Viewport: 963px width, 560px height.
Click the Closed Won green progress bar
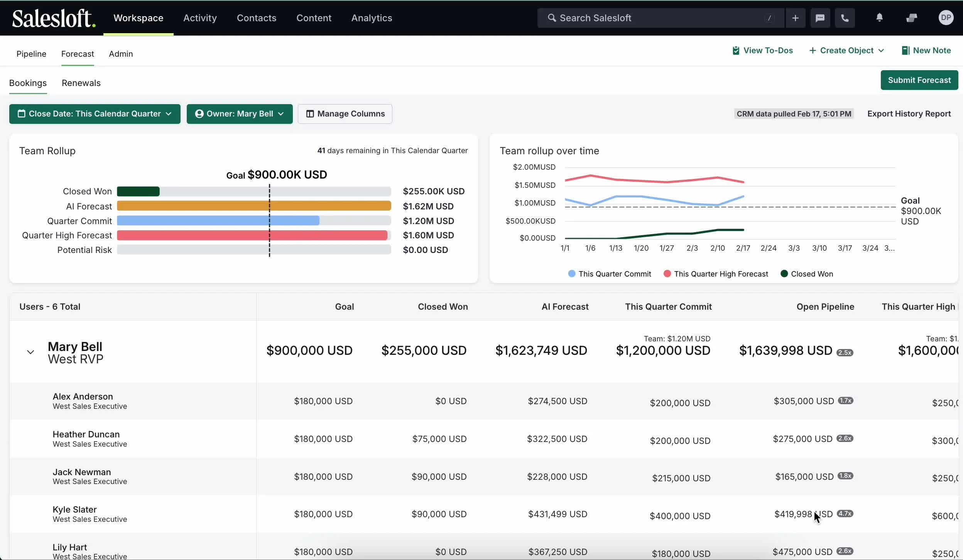coord(138,191)
